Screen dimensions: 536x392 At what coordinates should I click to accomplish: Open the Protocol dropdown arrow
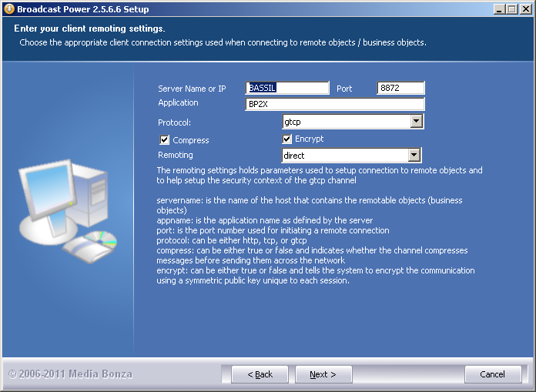point(417,122)
